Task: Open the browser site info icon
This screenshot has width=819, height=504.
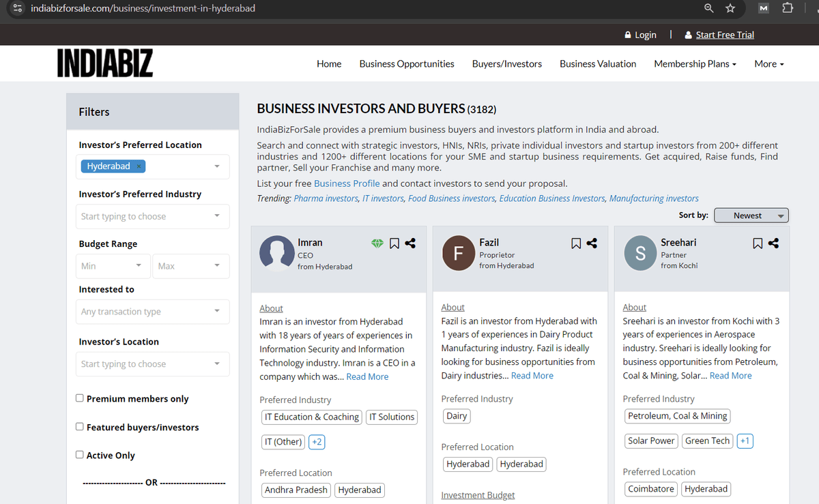Action: coord(18,8)
